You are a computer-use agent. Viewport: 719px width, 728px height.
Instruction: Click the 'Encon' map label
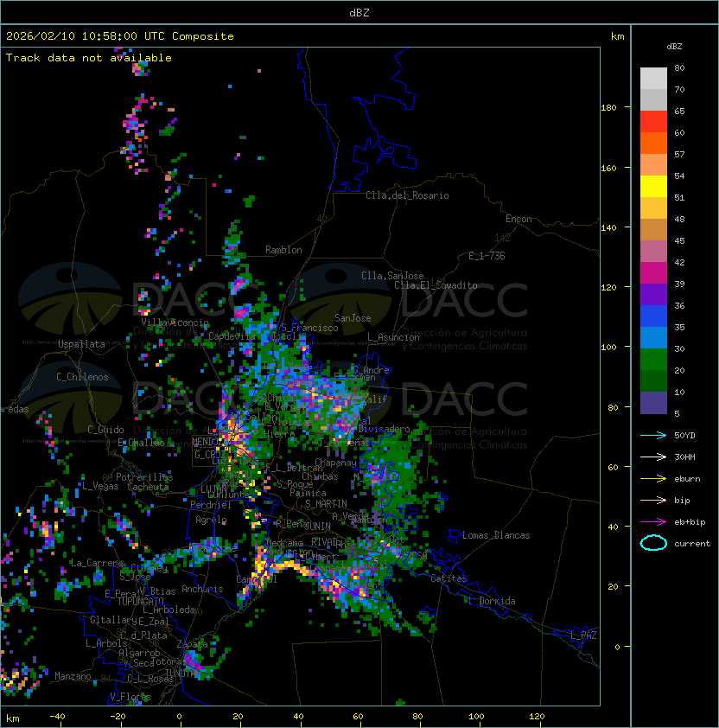click(x=519, y=219)
